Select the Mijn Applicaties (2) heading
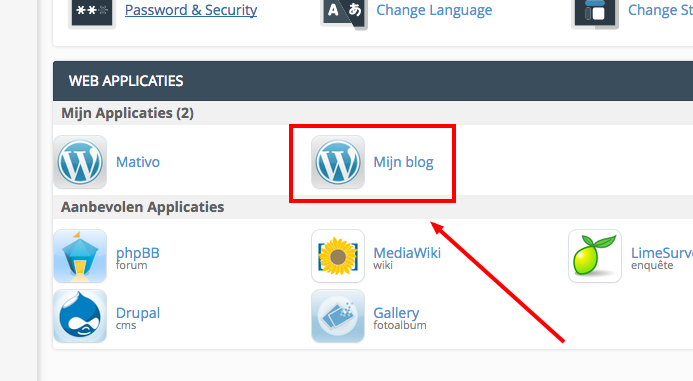Image resolution: width=693 pixels, height=381 pixels. [x=127, y=113]
